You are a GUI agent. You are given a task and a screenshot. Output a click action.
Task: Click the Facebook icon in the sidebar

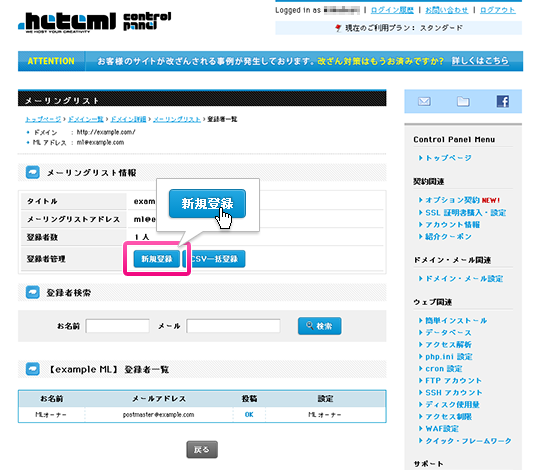503,101
